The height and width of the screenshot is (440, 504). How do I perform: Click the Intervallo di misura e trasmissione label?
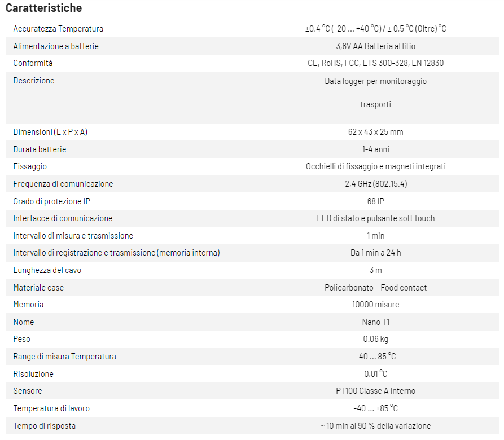tap(73, 236)
